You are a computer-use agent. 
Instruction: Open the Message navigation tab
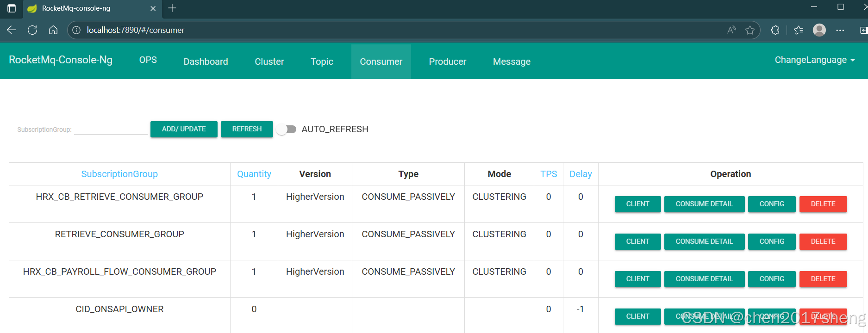[512, 62]
